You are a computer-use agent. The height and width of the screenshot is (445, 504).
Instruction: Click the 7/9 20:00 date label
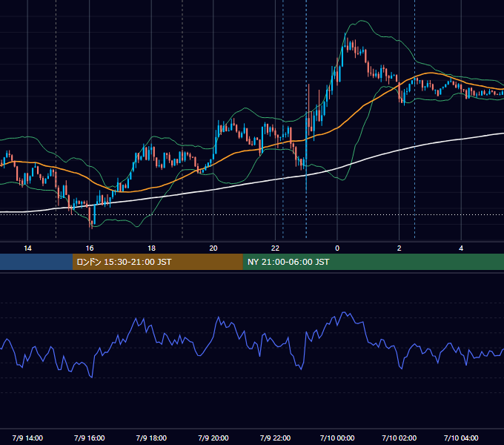pos(213,438)
